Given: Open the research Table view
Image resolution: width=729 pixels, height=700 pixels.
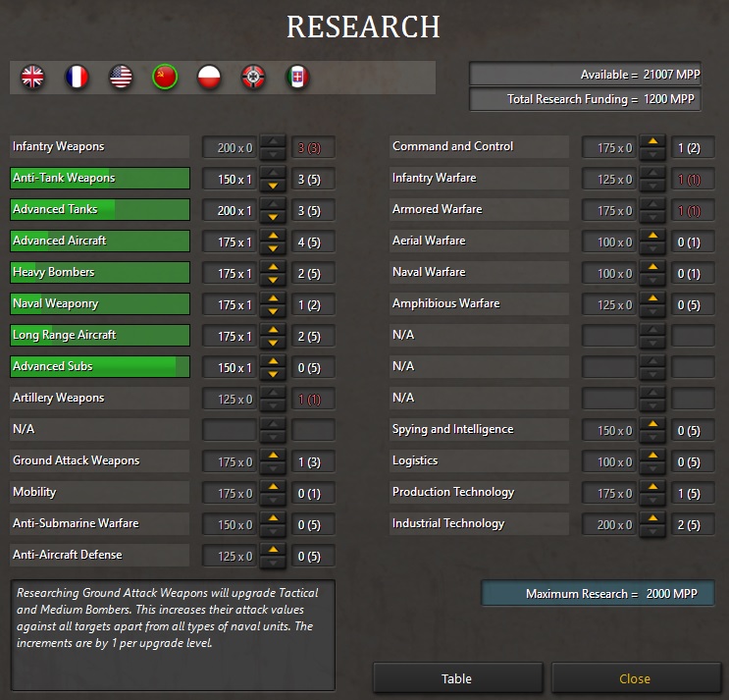Looking at the screenshot, I should click(x=457, y=678).
